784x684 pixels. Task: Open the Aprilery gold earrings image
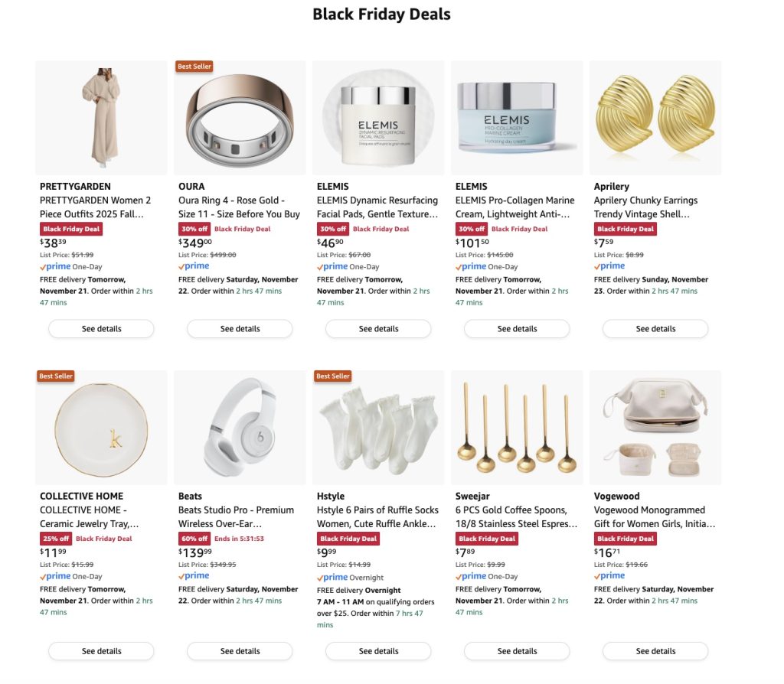(655, 118)
